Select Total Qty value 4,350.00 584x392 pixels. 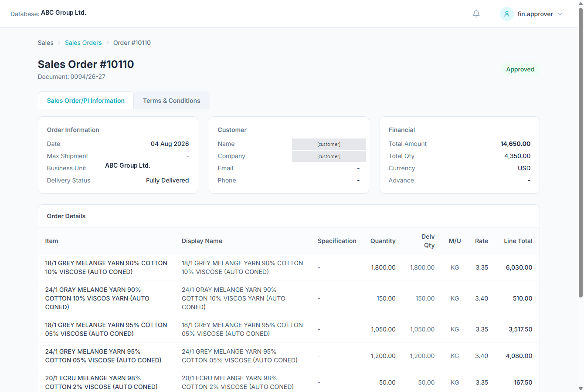pos(517,156)
